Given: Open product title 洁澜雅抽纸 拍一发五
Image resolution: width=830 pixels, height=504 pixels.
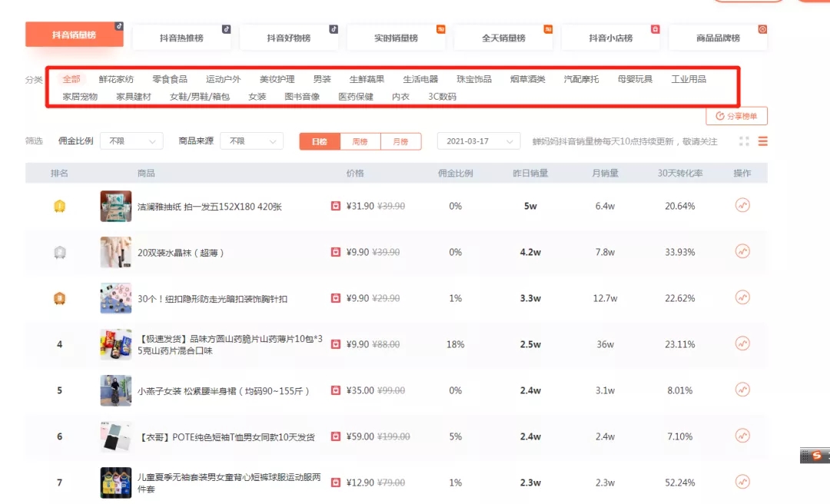Looking at the screenshot, I should [210, 207].
